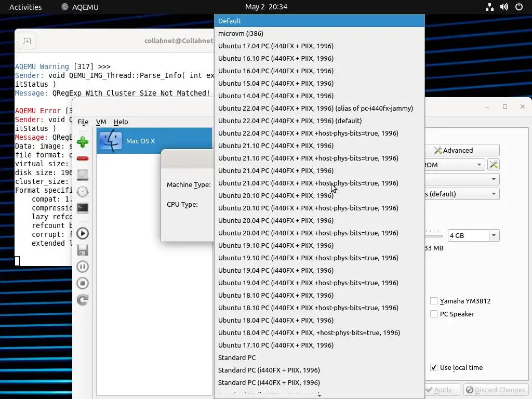This screenshot has height=399, width=532.
Task: Open the network system tray icon
Action: [x=489, y=7]
